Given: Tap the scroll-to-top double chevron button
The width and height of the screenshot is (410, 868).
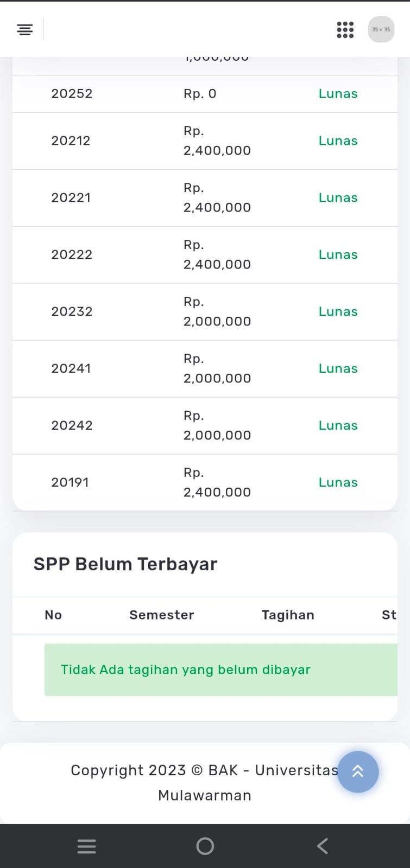Looking at the screenshot, I should click(358, 771).
